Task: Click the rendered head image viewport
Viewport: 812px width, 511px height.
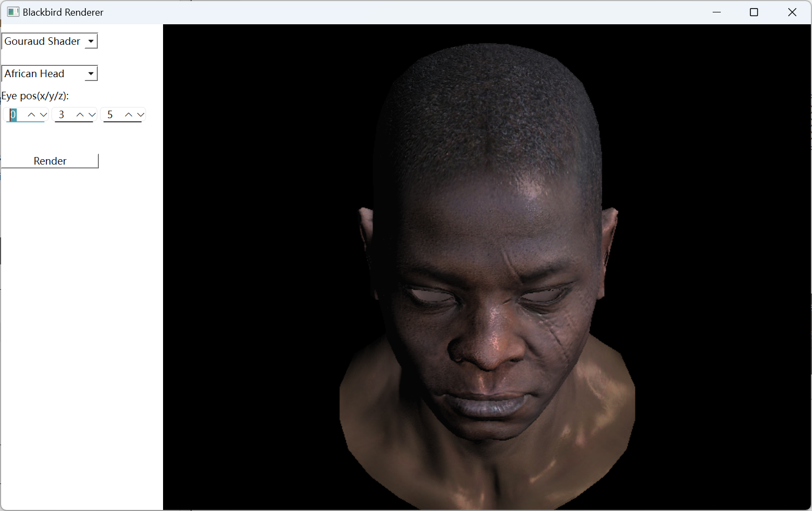Action: pos(487,267)
